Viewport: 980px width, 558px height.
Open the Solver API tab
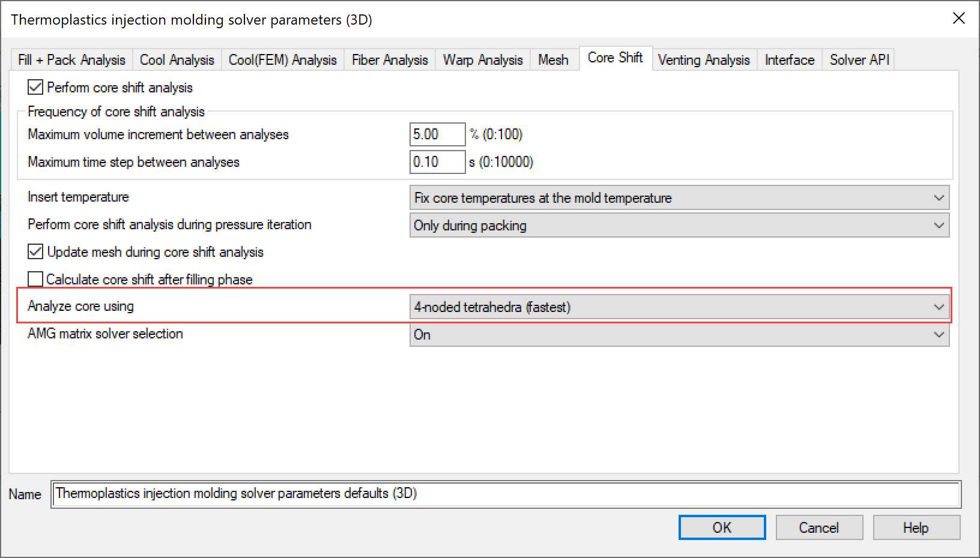click(x=859, y=59)
